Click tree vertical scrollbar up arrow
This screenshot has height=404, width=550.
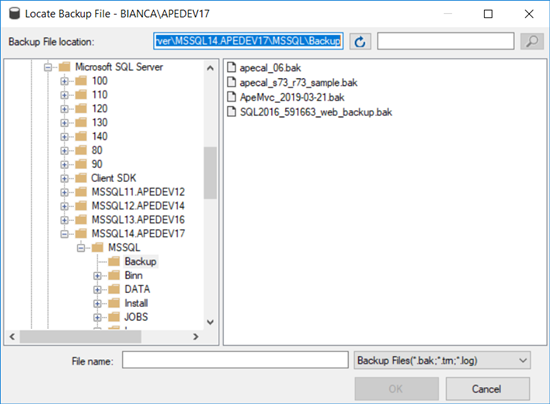[210, 68]
